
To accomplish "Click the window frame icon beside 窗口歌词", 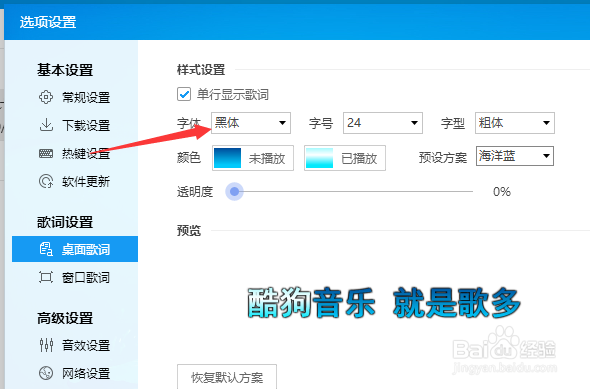I will point(46,277).
